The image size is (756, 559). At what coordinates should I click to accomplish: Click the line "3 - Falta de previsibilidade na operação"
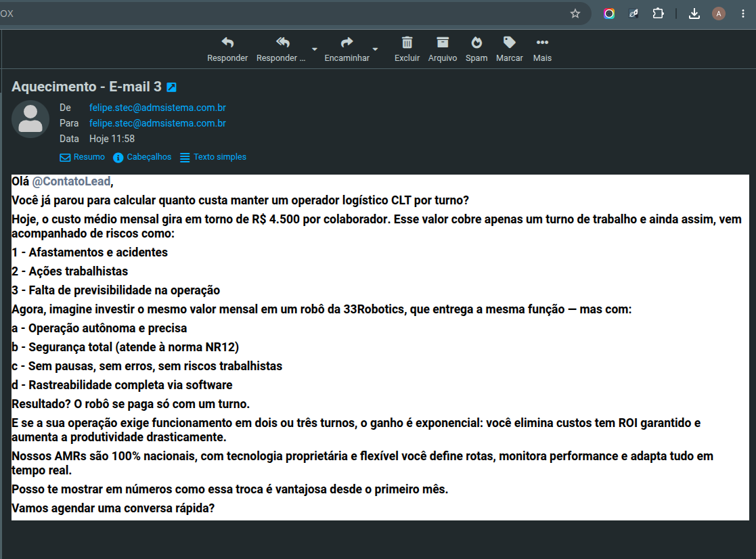point(116,290)
